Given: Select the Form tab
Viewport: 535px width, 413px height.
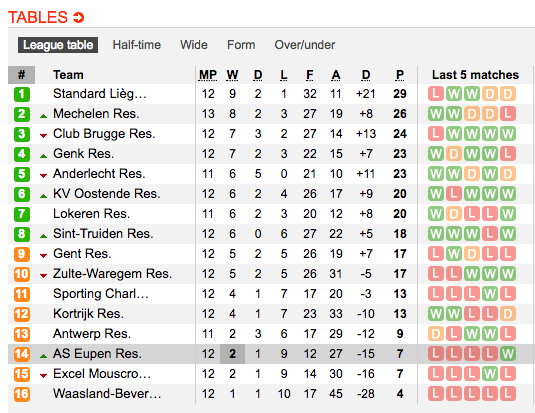Looking at the screenshot, I should click(x=241, y=45).
